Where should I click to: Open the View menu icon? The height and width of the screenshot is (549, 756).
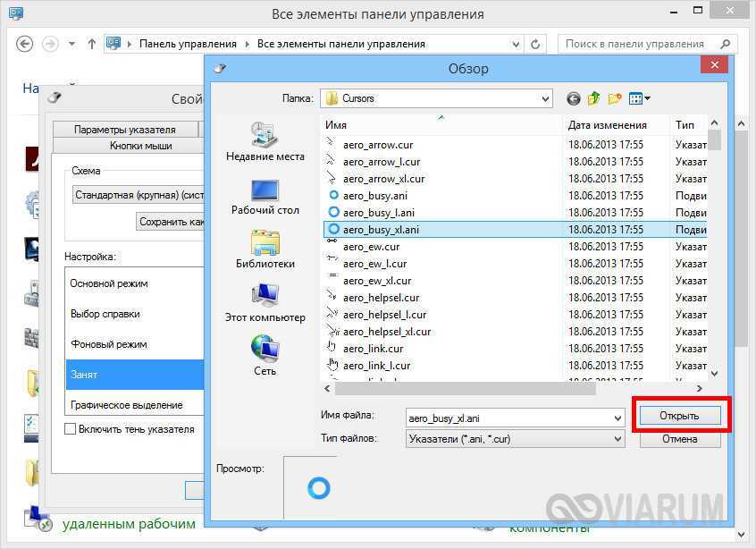(x=639, y=98)
